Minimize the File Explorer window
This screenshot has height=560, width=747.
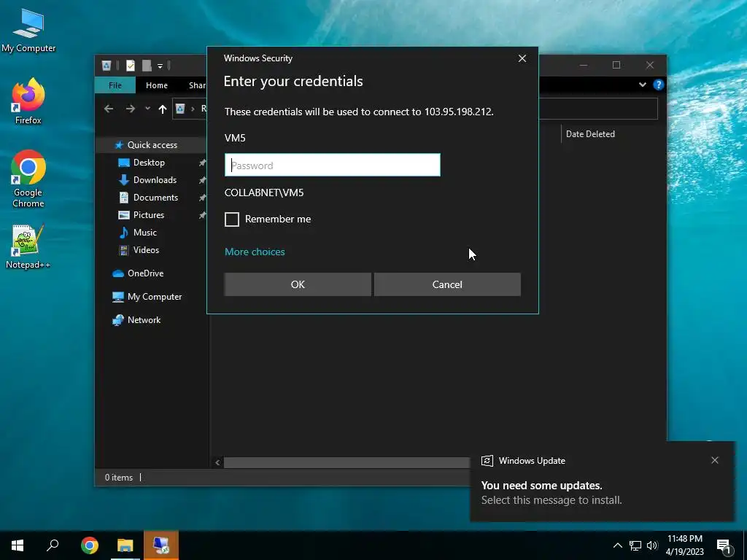pos(584,65)
